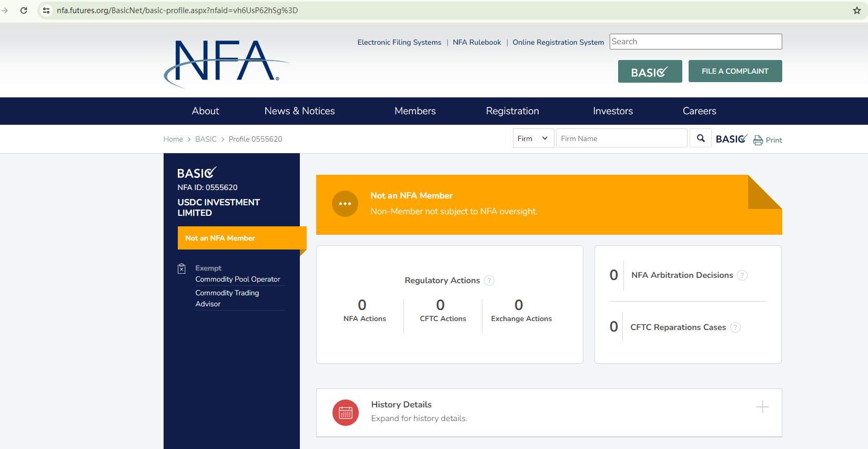
Task: Click the browser address bar URL
Action: (177, 11)
